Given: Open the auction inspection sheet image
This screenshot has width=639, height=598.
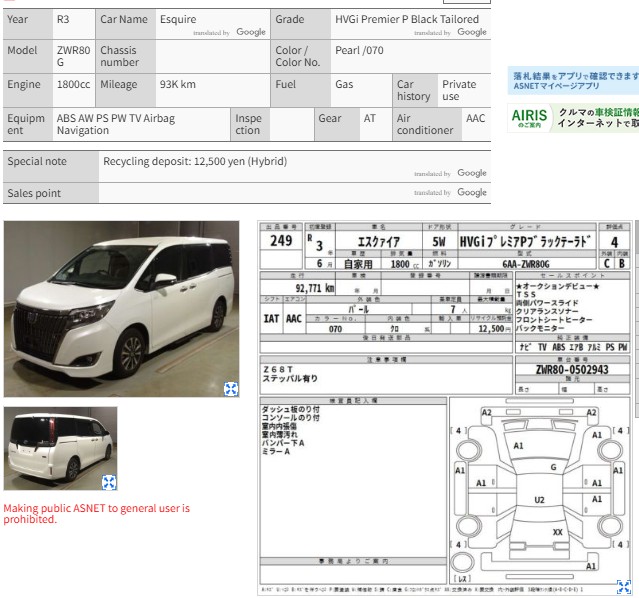Looking at the screenshot, I should (x=445, y=408).
